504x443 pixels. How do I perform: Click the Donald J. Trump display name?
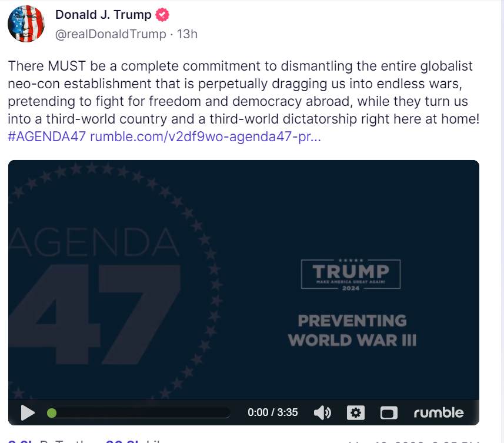[x=103, y=15]
